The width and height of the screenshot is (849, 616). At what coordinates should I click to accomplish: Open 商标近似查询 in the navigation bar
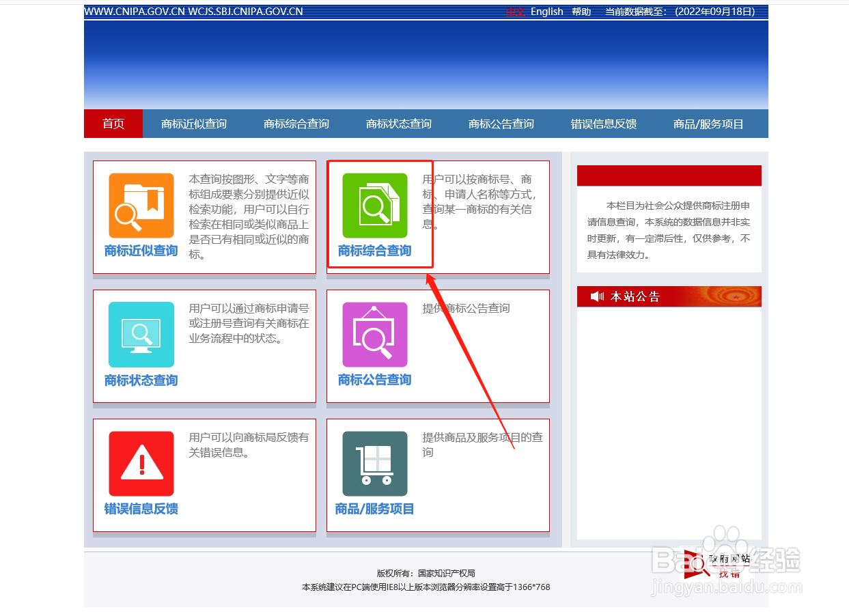(x=194, y=124)
